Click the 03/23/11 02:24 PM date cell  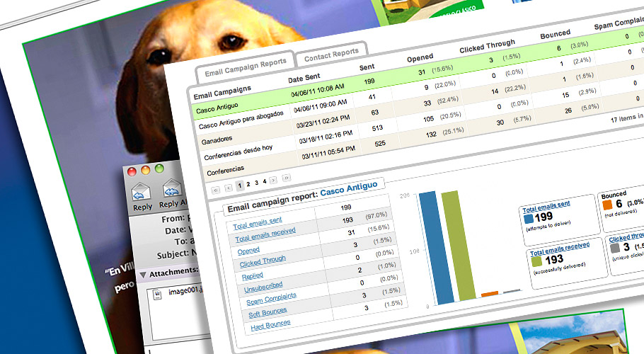323,122
